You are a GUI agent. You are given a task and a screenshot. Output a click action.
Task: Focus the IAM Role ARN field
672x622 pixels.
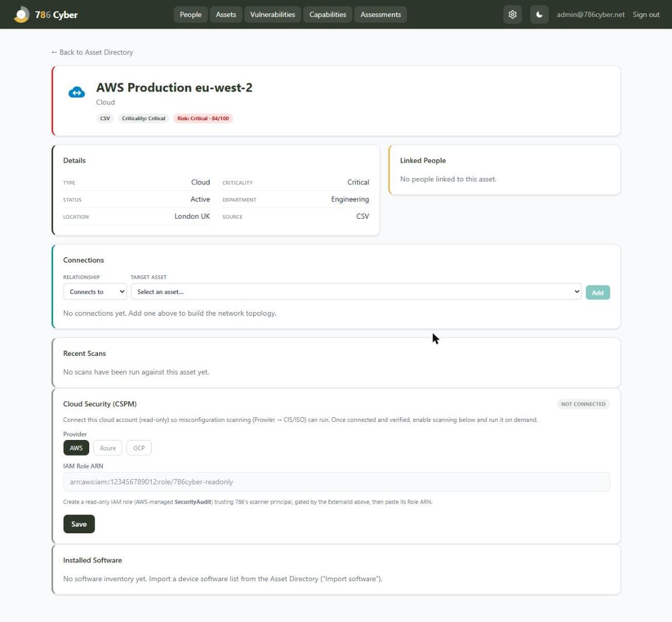pos(337,482)
